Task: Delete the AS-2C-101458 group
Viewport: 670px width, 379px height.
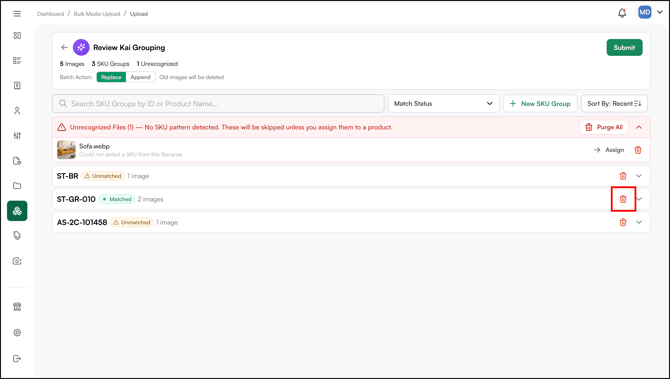Action: pos(623,222)
